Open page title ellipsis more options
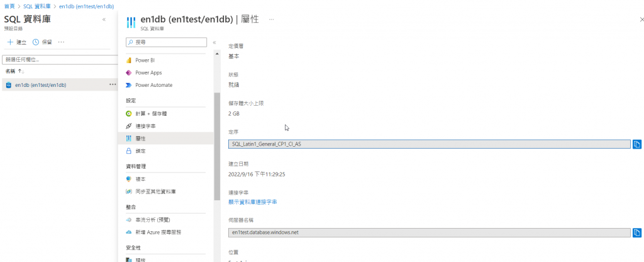 272,20
